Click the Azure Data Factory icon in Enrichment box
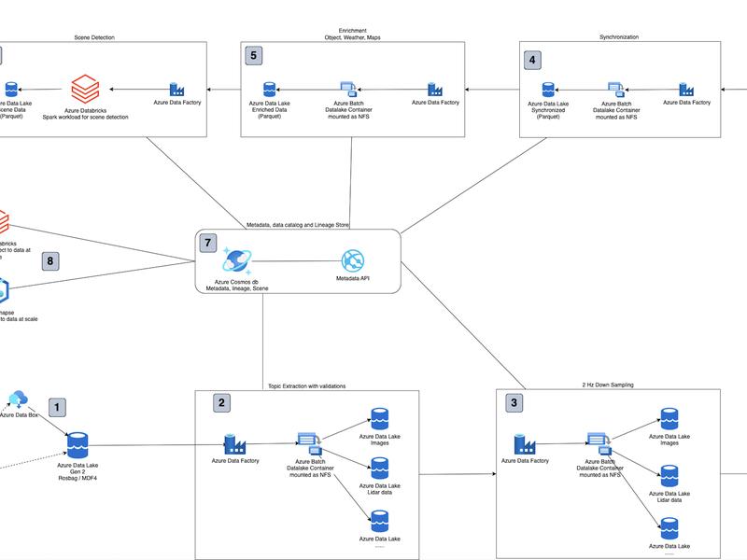 [435, 89]
